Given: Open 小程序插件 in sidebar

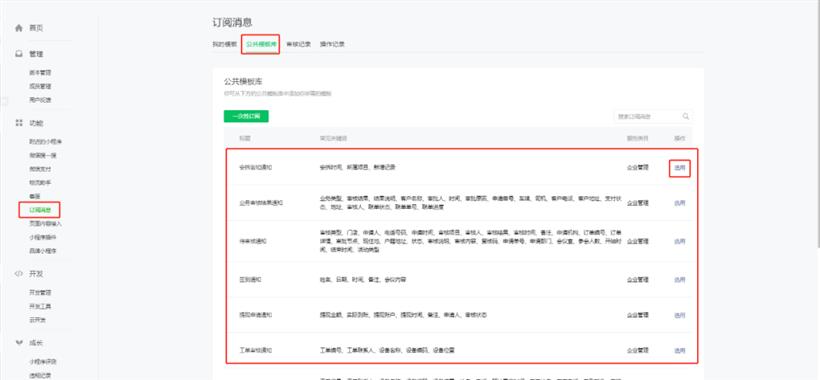Looking at the screenshot, I should click(x=43, y=237).
